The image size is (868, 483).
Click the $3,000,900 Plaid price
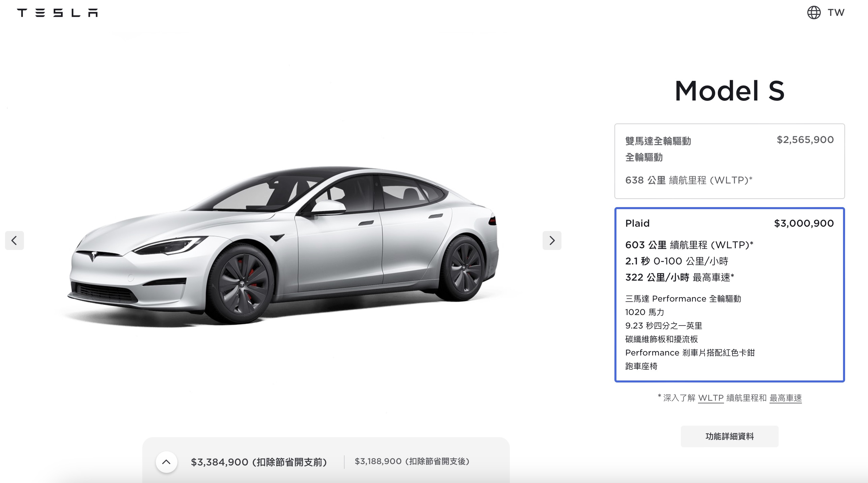[804, 223]
